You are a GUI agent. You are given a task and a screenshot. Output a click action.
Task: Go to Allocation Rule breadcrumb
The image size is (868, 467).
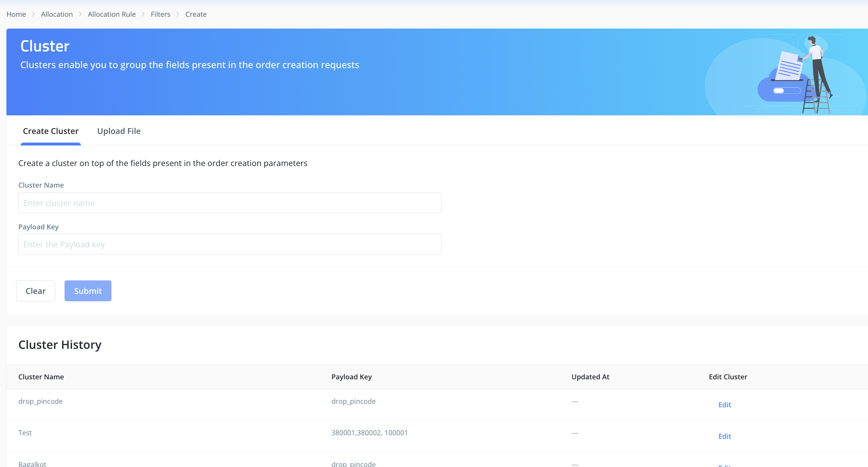111,14
